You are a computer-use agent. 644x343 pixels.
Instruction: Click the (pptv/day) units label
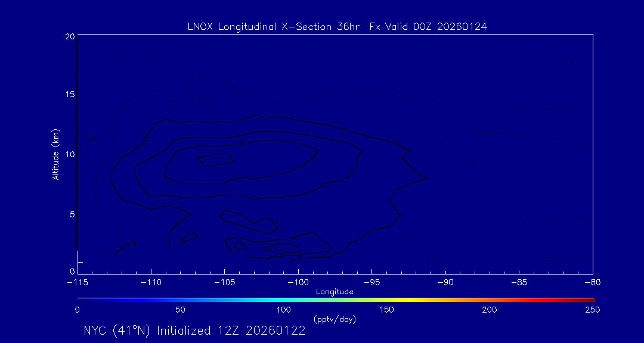(335, 319)
